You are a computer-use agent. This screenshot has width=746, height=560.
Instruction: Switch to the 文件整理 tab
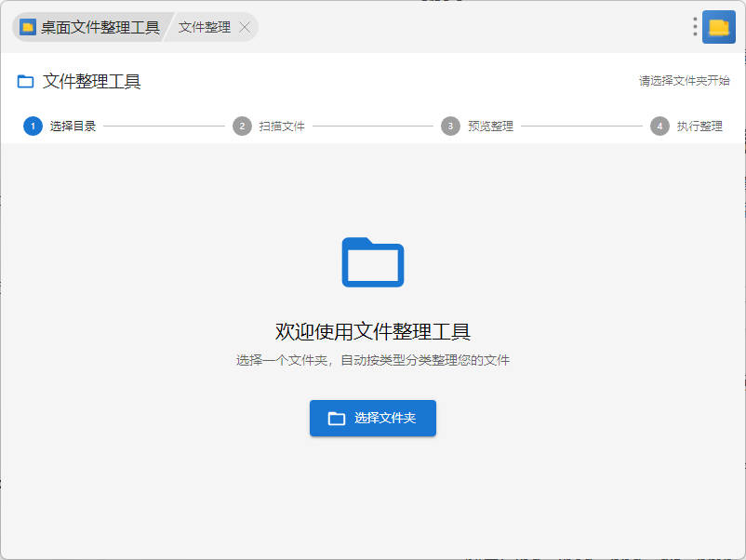coord(204,27)
